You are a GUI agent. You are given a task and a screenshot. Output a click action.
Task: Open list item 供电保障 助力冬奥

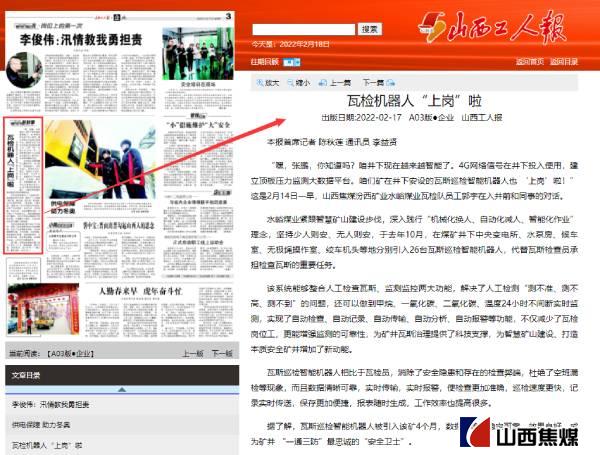[41, 425]
